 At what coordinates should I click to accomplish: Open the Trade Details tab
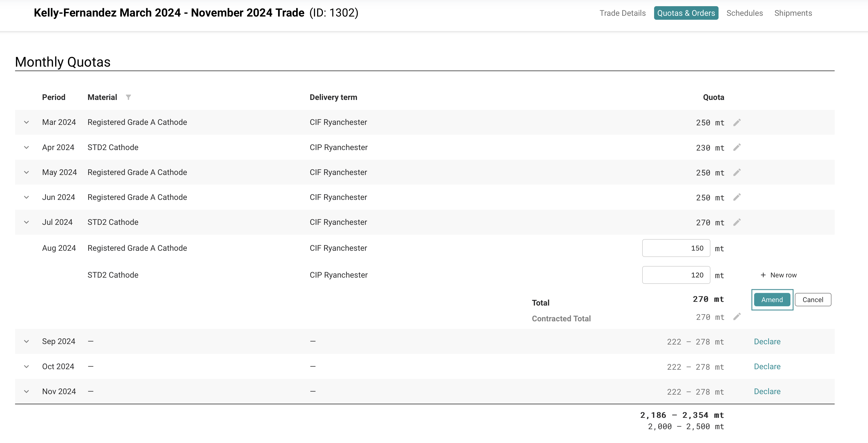(x=622, y=13)
